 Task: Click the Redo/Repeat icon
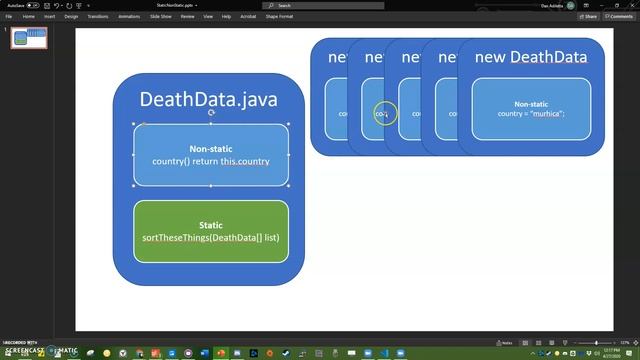(x=69, y=6)
